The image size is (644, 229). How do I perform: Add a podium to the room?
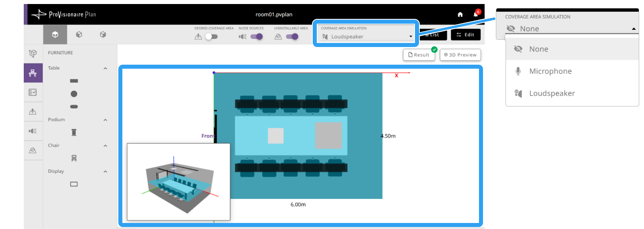coord(74,132)
